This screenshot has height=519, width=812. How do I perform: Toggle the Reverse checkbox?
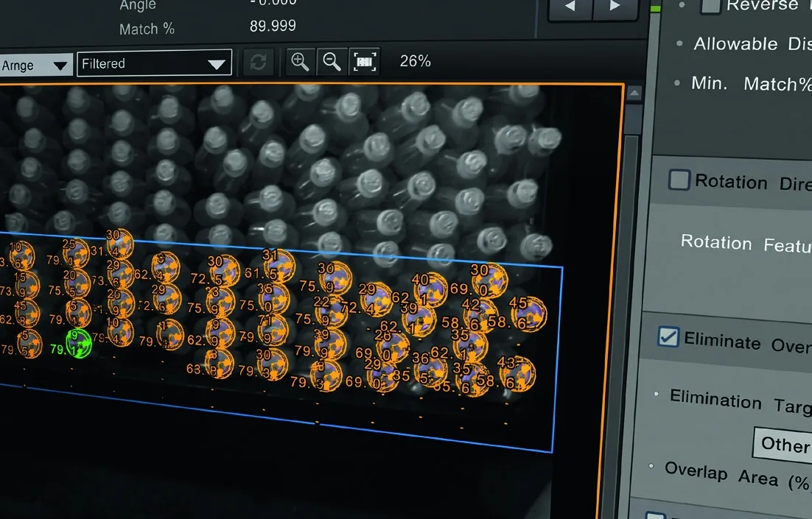pyautogui.click(x=710, y=5)
